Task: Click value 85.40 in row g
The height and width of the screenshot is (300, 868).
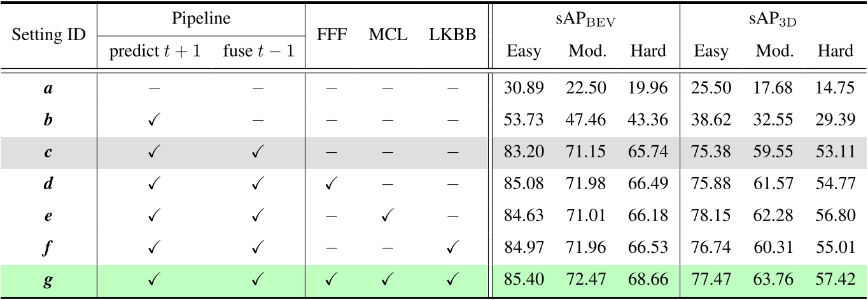Action: tap(525, 281)
